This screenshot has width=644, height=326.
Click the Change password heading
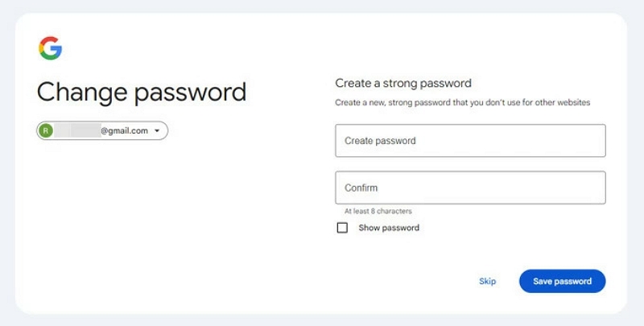142,92
